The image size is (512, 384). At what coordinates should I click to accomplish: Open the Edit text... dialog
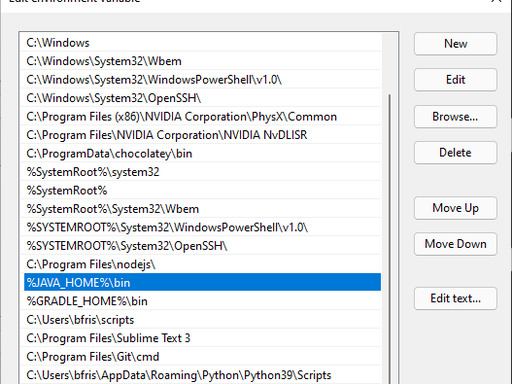(x=455, y=298)
